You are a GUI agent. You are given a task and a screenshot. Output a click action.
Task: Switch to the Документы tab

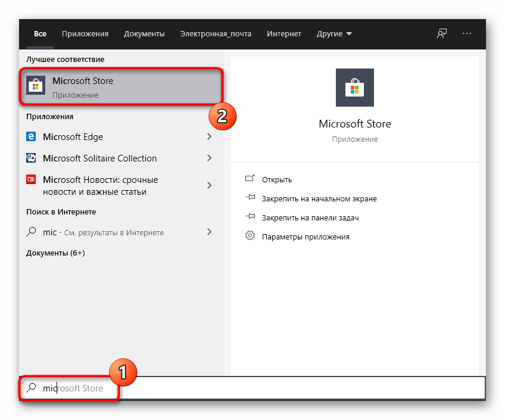[x=144, y=34]
